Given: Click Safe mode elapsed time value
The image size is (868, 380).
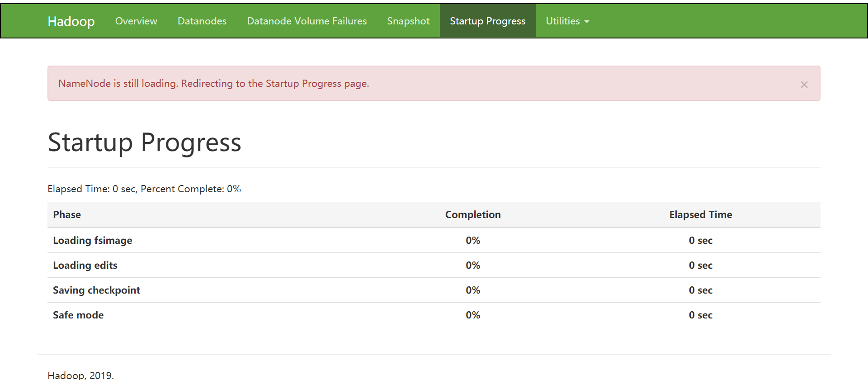Looking at the screenshot, I should (x=700, y=315).
